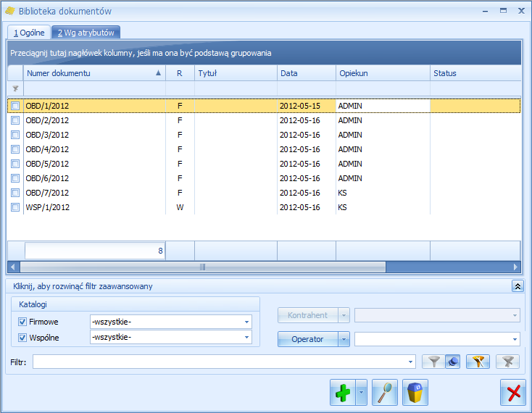532x413 pixels.
Task: Sort by the Opiekun column header
Action: [383, 73]
